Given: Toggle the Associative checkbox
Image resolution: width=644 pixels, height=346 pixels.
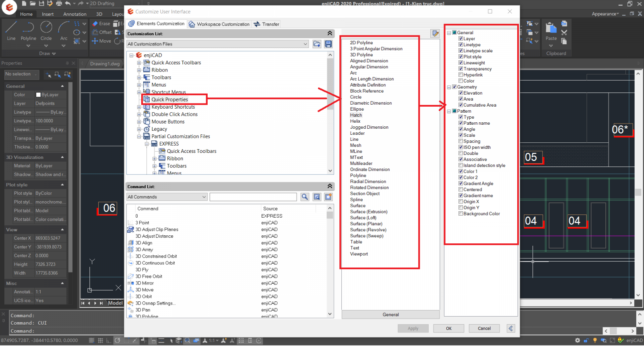Looking at the screenshot, I should point(460,159).
